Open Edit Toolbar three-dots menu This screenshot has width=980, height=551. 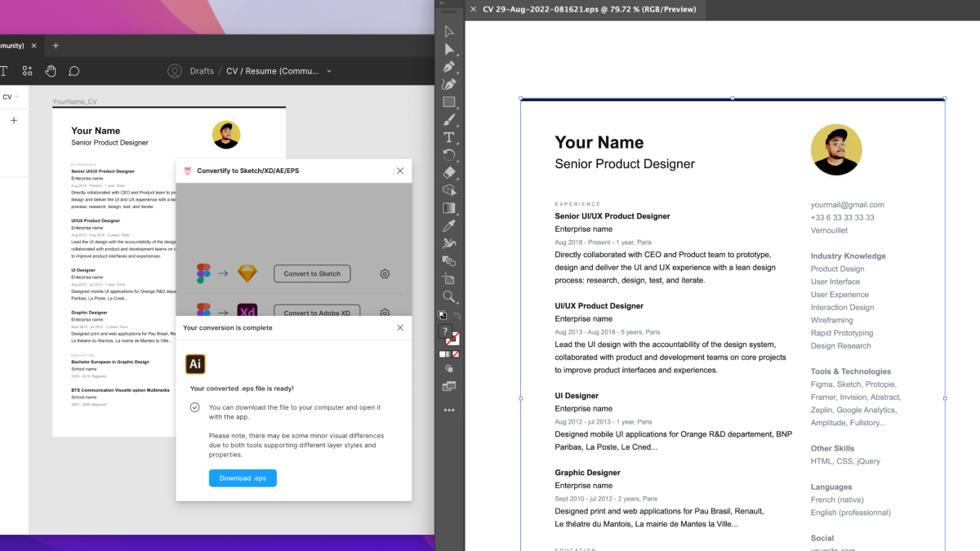pyautogui.click(x=449, y=410)
